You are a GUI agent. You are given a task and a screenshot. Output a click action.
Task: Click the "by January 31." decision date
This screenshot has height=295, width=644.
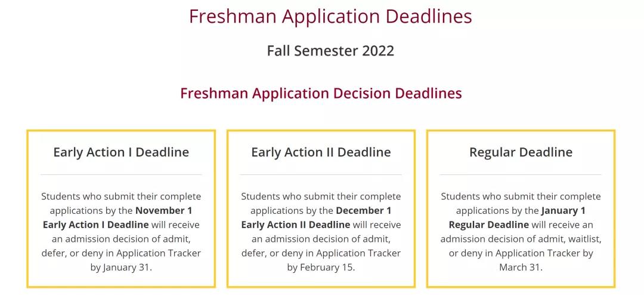tap(121, 268)
